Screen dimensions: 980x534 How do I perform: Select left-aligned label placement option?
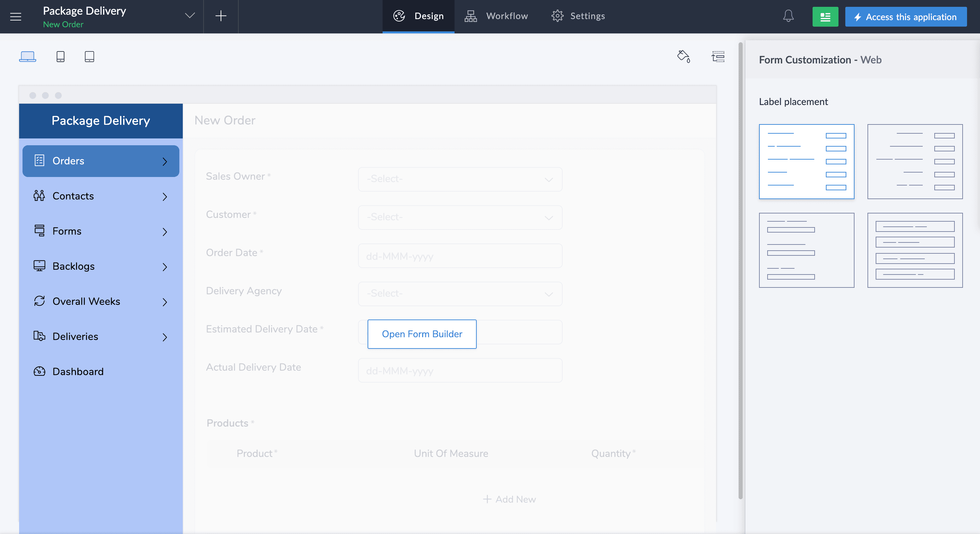click(x=806, y=161)
